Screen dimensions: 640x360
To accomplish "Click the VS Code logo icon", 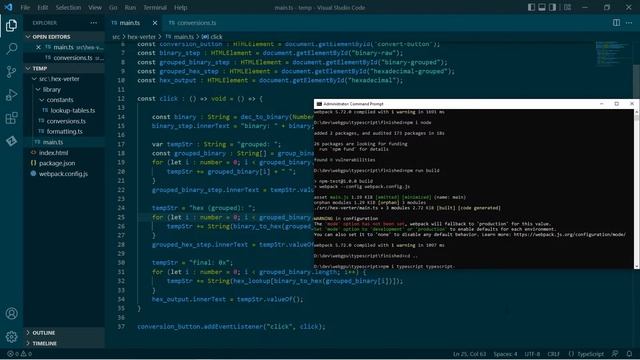I will click(x=8, y=7).
